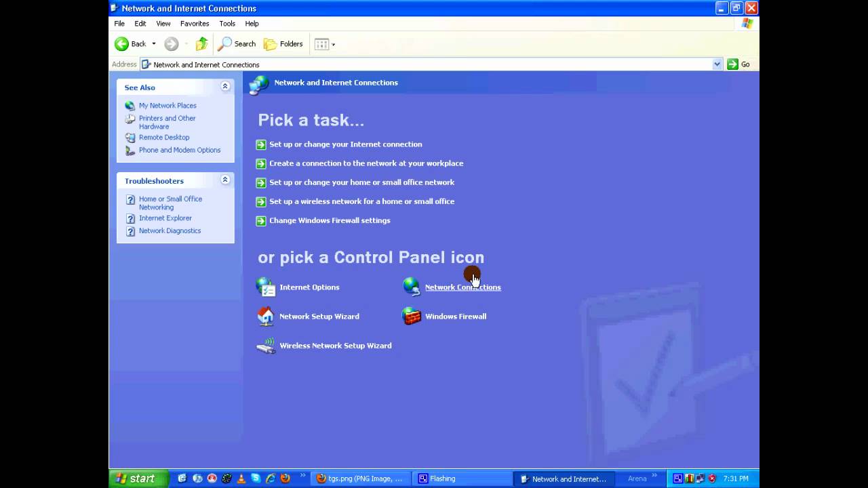This screenshot has width=868, height=488.
Task: Click the Internet Options icon
Action: coord(266,287)
